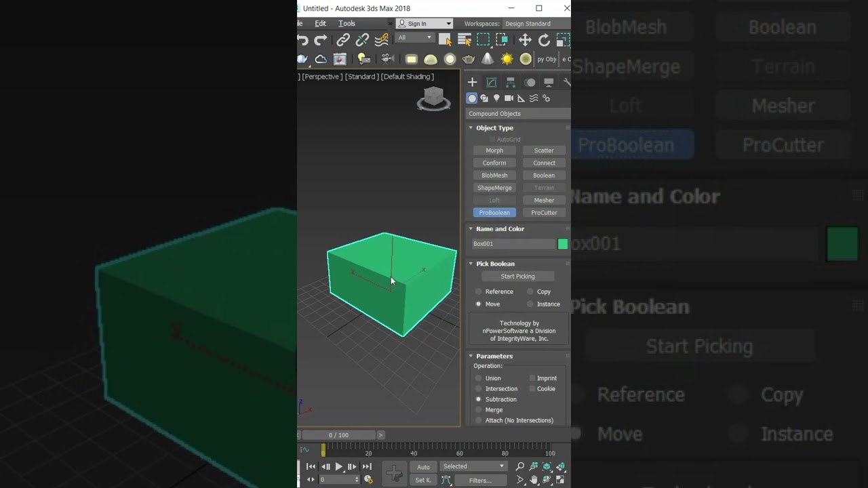
Task: Click the hemisphere primitive icon
Action: click(431, 59)
